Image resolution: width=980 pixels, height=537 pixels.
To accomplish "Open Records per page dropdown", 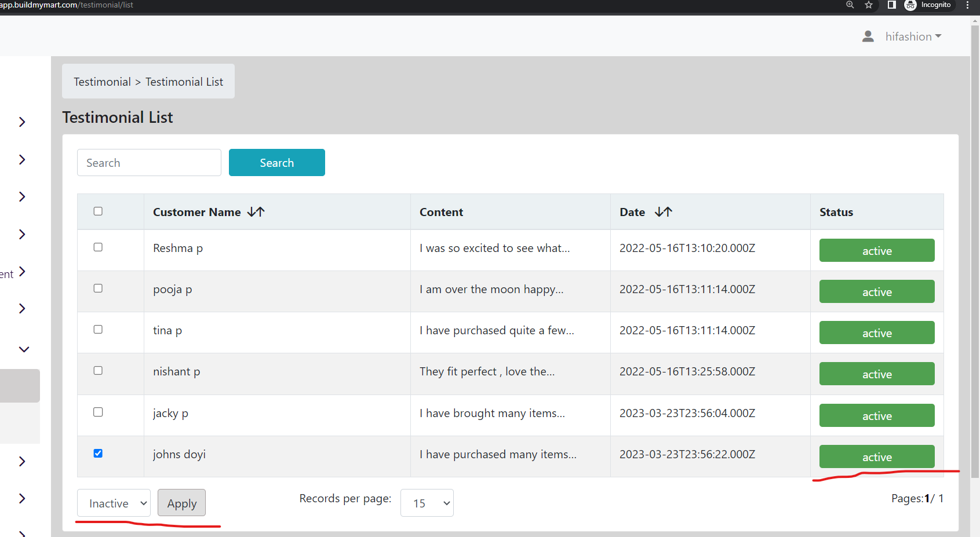I will [427, 503].
